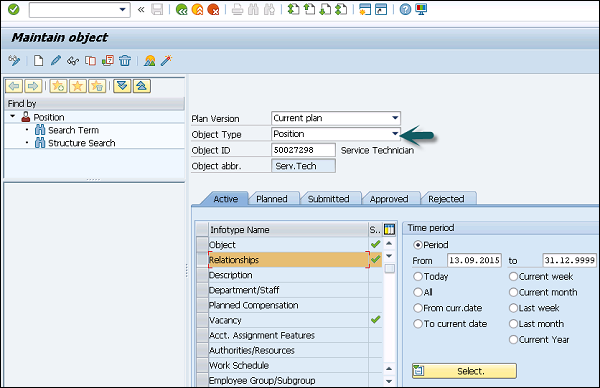Click the Delete trash can icon
Viewport: 600px width, 388px height.
pos(125,60)
